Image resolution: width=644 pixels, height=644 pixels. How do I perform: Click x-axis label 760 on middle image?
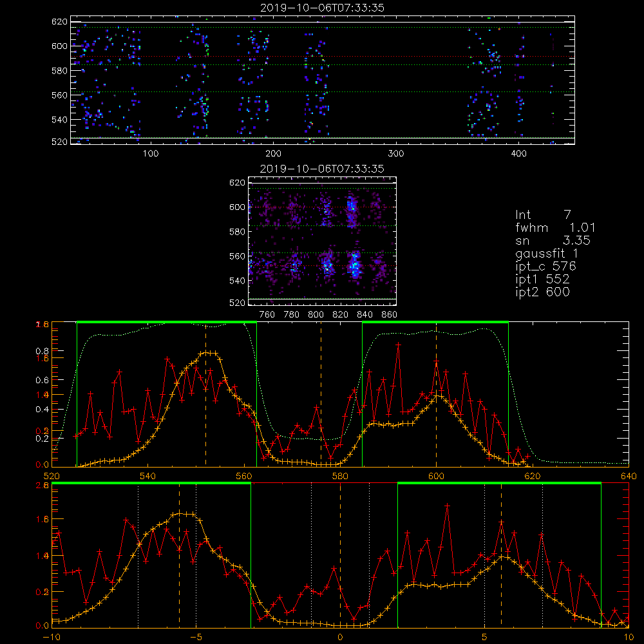point(267,315)
